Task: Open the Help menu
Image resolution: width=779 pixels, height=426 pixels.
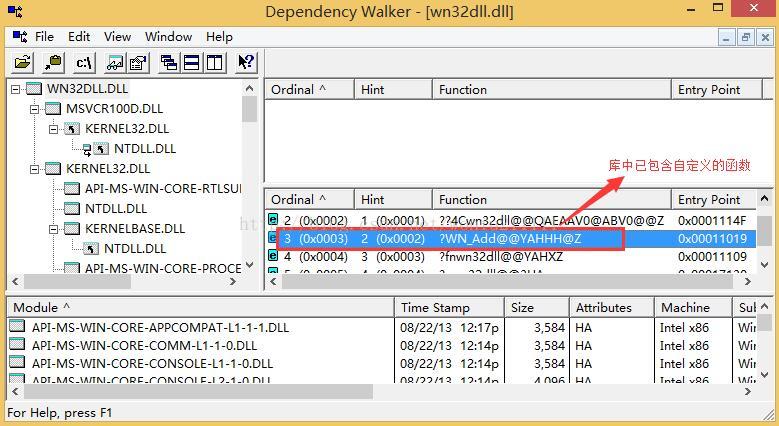Action: pos(219,36)
